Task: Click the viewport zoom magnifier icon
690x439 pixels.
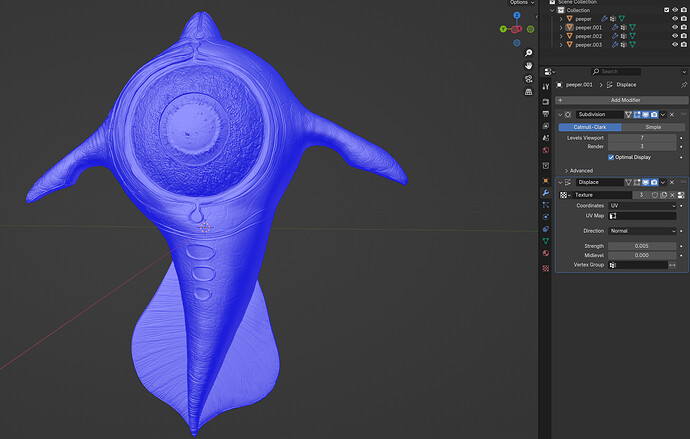Action: [x=529, y=53]
